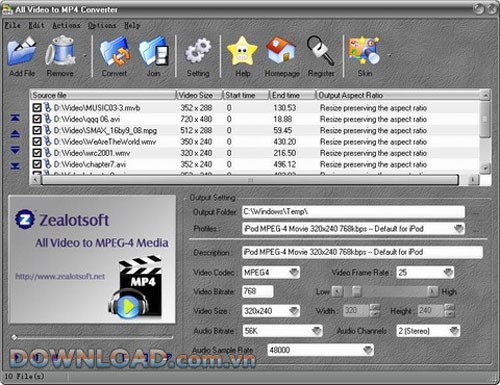Viewport: 500px width, 385px height.
Task: Click the bitrate slider Low arrow button
Action: (x=338, y=292)
